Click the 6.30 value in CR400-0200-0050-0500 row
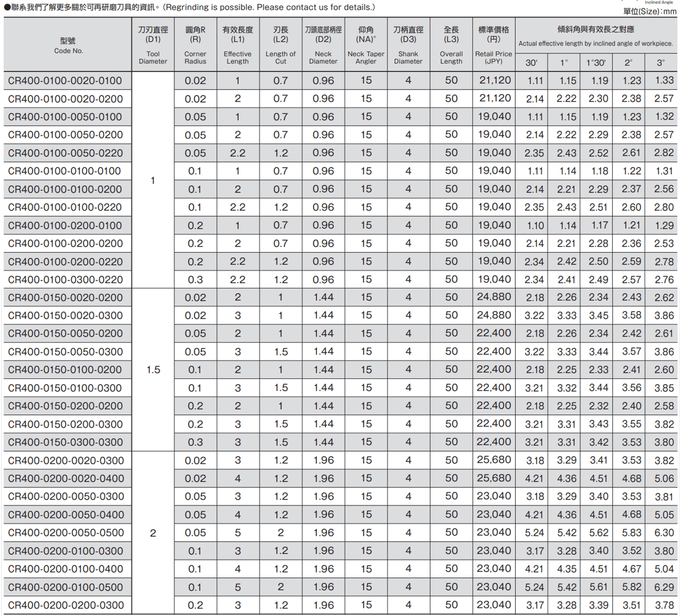Viewport: 680px width, 616px height. click(664, 533)
